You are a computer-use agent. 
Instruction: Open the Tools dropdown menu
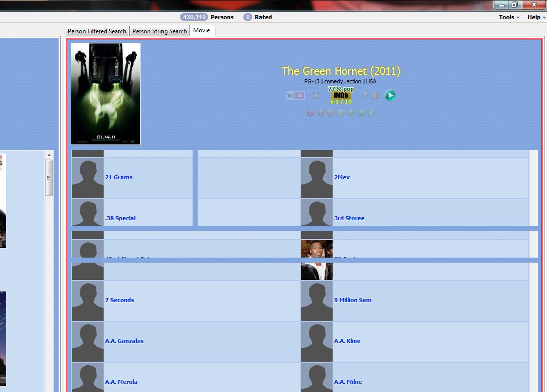[x=509, y=17]
